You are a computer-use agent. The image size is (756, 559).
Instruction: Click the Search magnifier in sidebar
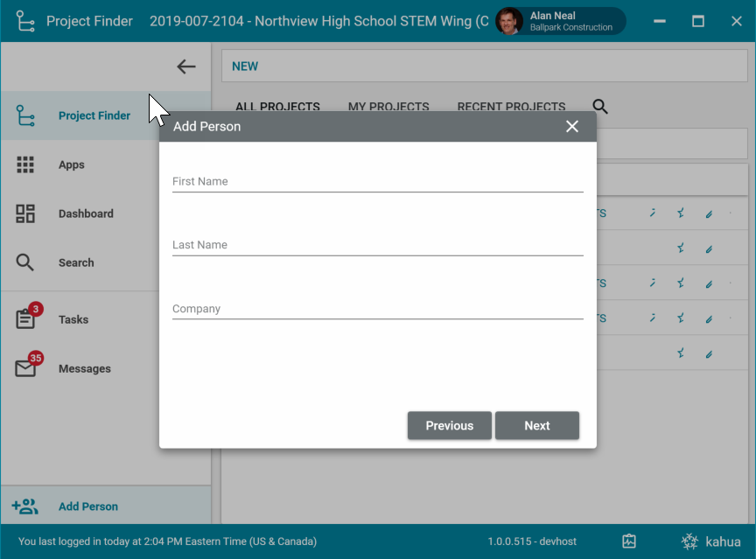click(25, 262)
